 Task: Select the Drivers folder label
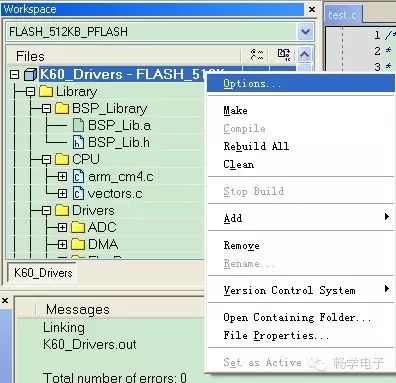[93, 210]
